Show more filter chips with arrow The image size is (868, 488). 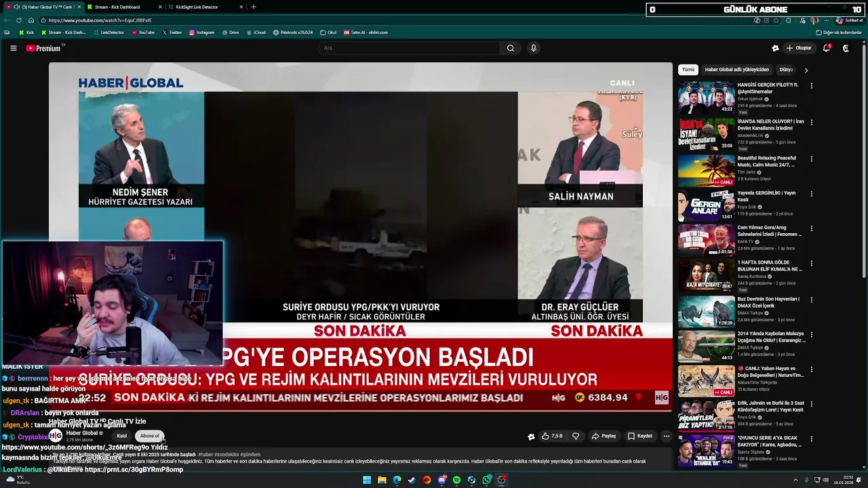806,70
